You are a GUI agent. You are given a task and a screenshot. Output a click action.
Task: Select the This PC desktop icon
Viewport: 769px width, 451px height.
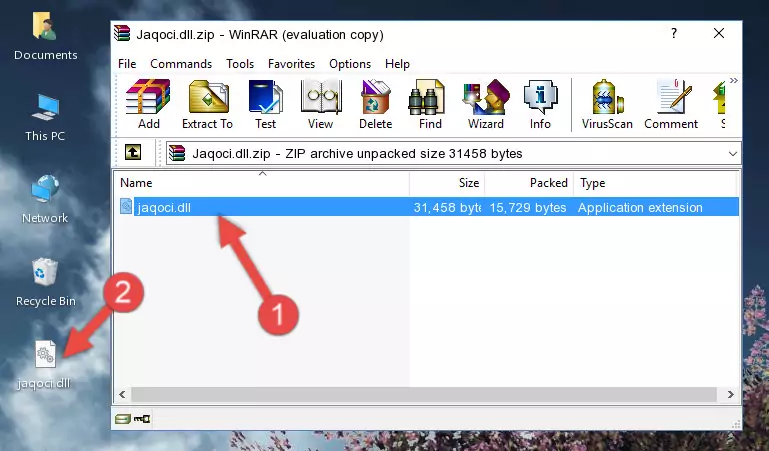coord(45,118)
